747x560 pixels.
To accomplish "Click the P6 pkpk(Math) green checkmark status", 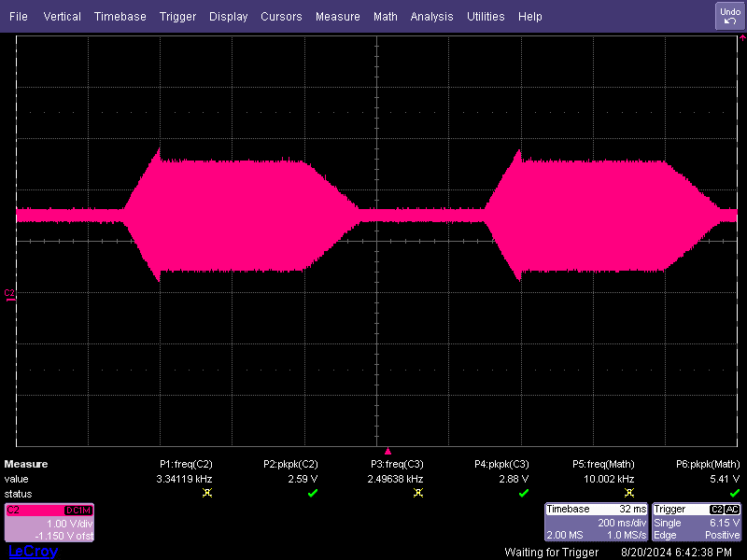I will [734, 493].
